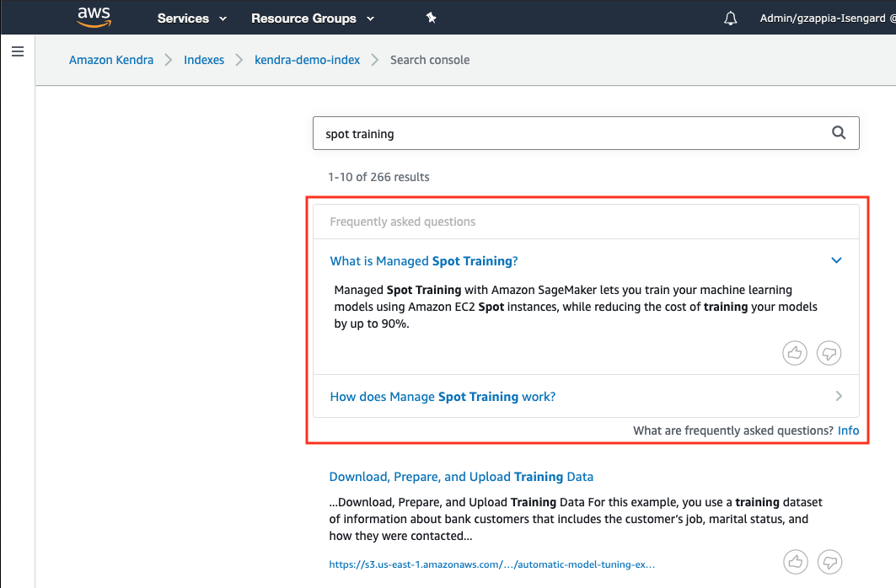The image size is (896, 588).
Task: Collapse the 'What is Managed Spot Training?' question
Action: click(x=836, y=260)
